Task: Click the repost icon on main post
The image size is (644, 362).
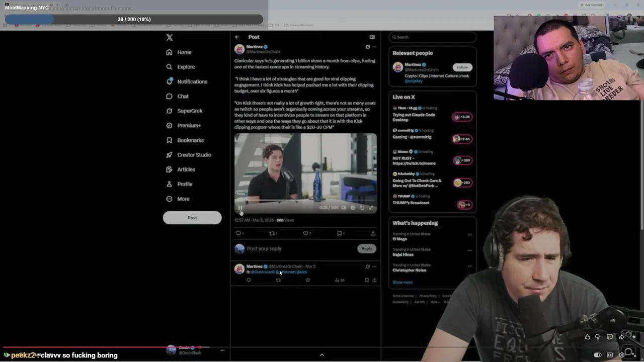Action: (x=273, y=233)
